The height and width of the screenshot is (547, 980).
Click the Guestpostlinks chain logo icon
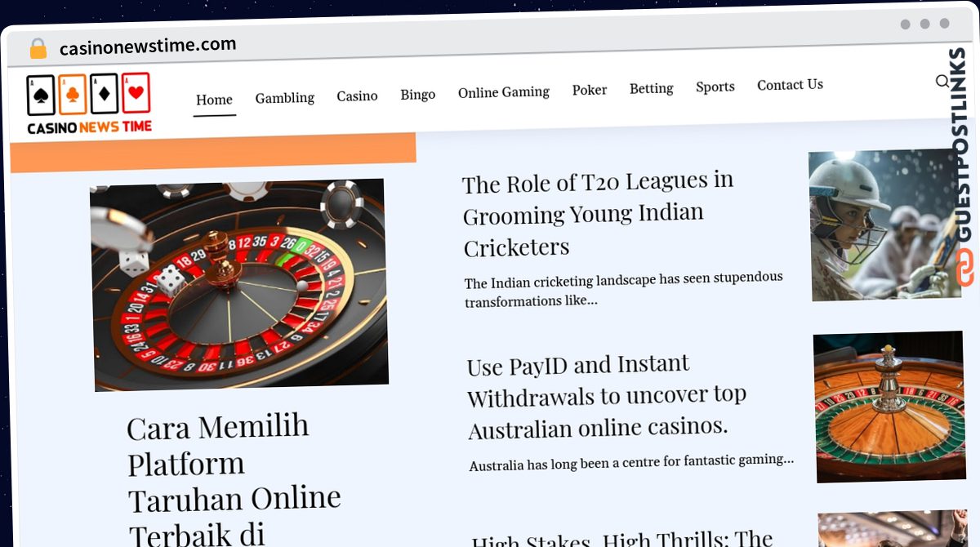pyautogui.click(x=965, y=268)
